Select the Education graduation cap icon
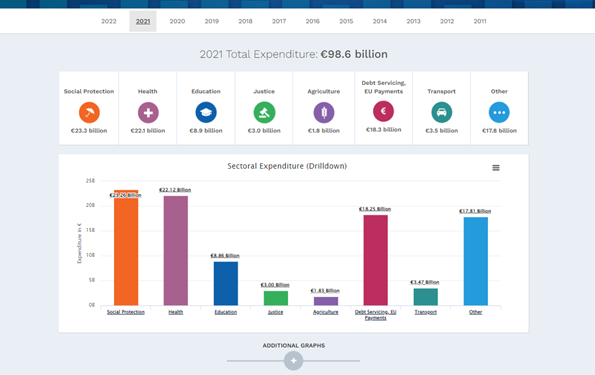Viewport: 595px width, 375px height. (206, 112)
